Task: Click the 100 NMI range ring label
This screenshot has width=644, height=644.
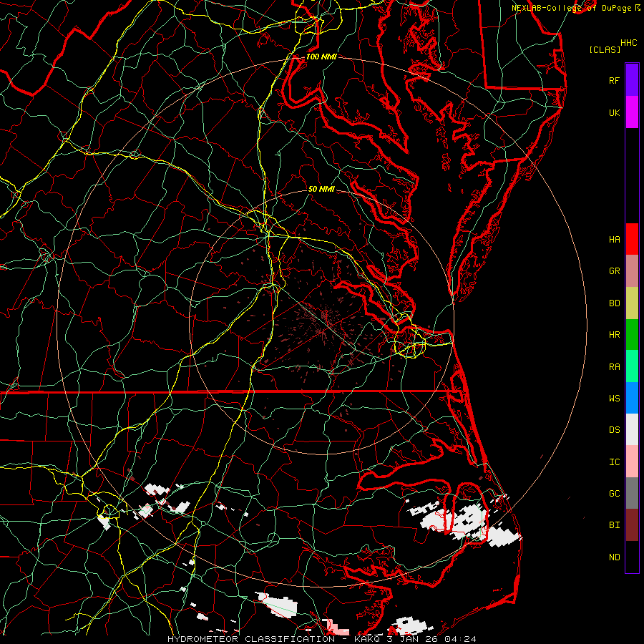Action: [x=321, y=57]
